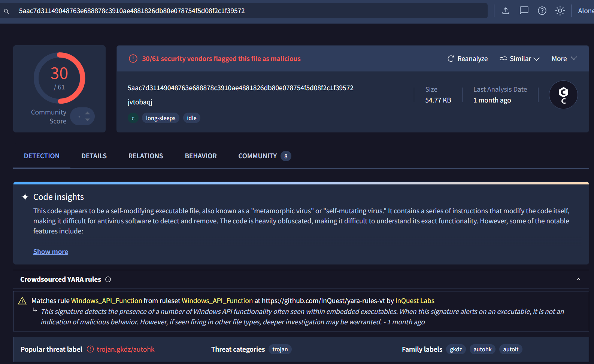Switch to the Details tab
594x364 pixels.
94,156
